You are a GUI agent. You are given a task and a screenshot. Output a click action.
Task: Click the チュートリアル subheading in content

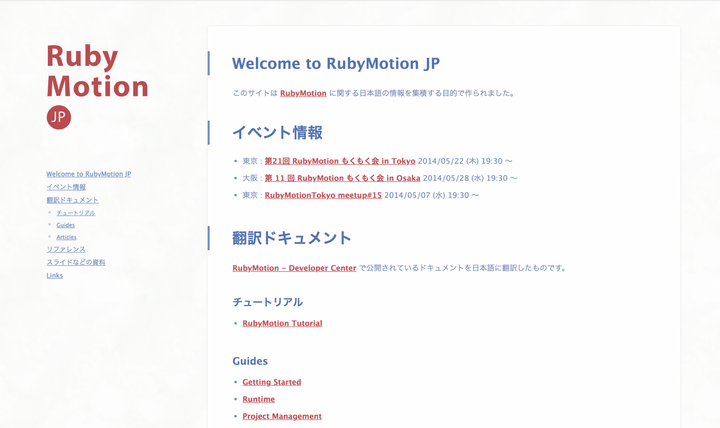(x=268, y=302)
